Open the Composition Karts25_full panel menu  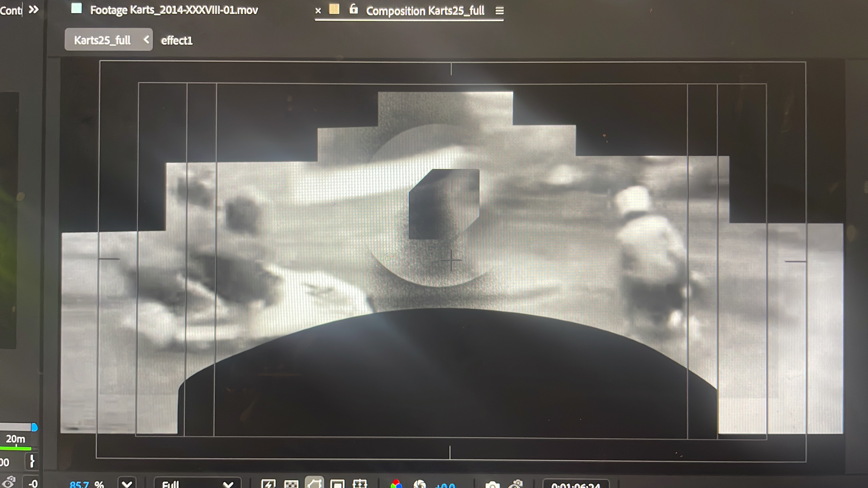499,11
